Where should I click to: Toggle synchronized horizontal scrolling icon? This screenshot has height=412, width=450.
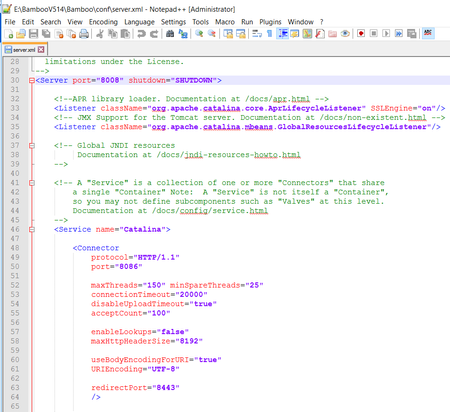(241, 34)
